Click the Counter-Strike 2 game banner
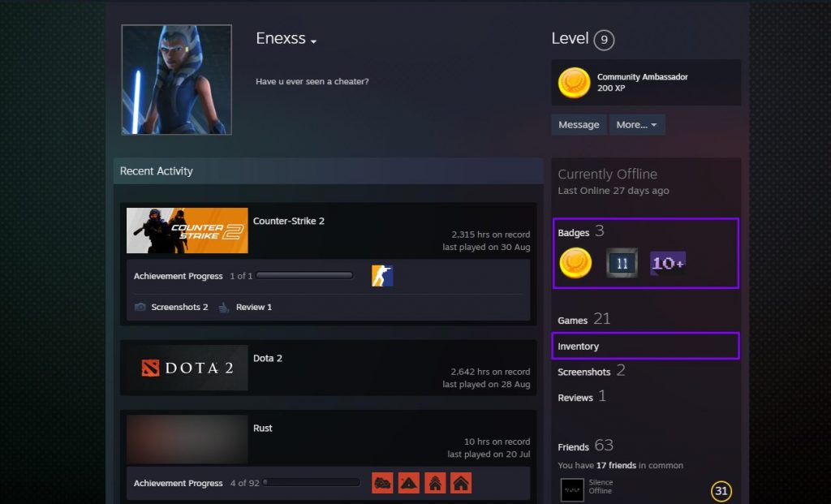 click(x=187, y=230)
